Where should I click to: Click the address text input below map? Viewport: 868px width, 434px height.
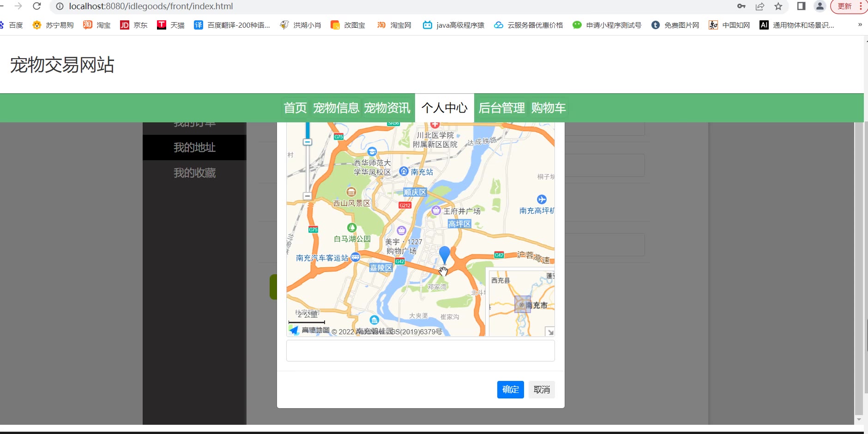pyautogui.click(x=420, y=351)
